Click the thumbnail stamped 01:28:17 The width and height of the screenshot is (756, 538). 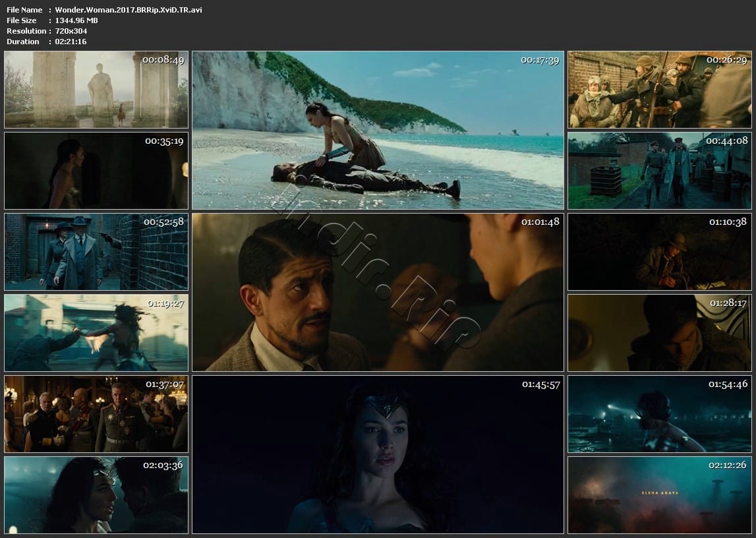(660, 333)
